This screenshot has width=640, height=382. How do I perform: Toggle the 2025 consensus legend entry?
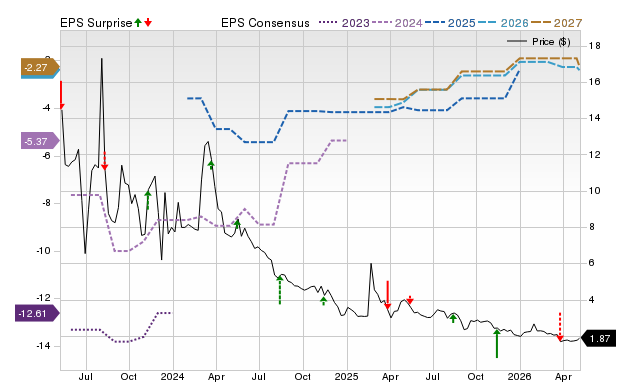(450, 23)
